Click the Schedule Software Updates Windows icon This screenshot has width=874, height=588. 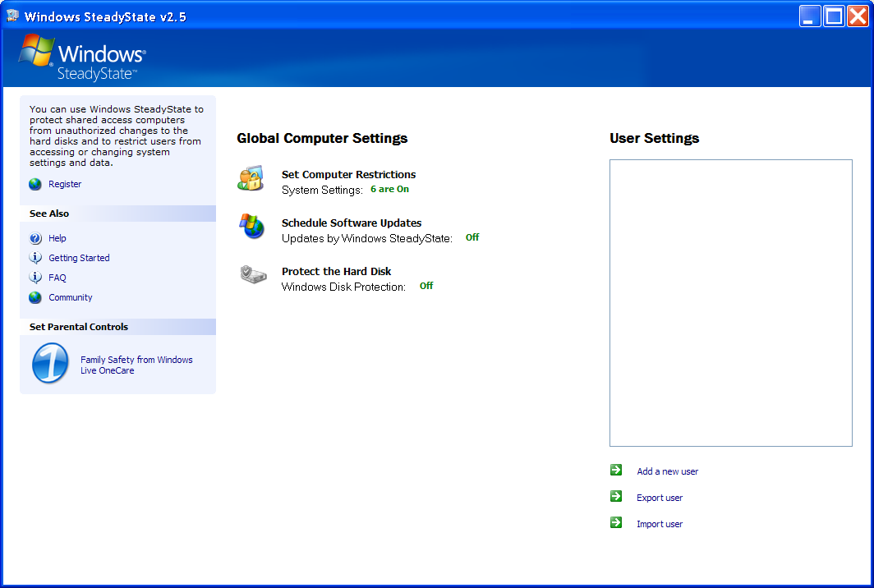pos(251,226)
